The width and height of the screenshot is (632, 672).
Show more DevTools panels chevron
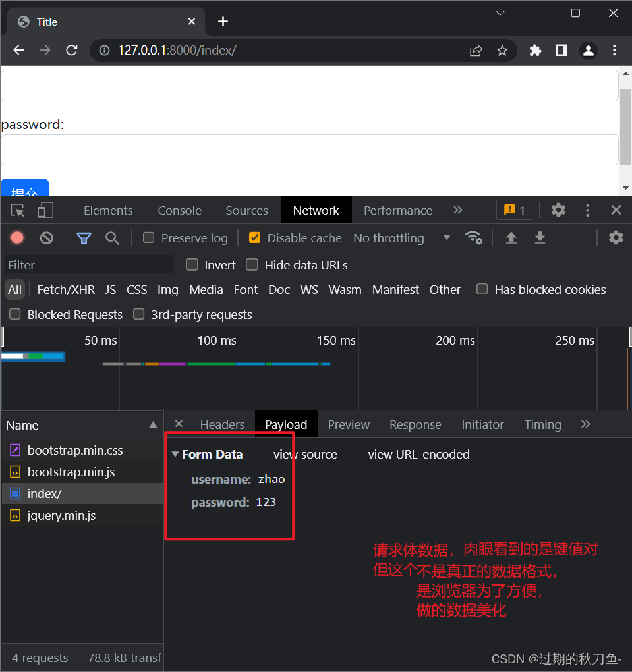(x=458, y=210)
